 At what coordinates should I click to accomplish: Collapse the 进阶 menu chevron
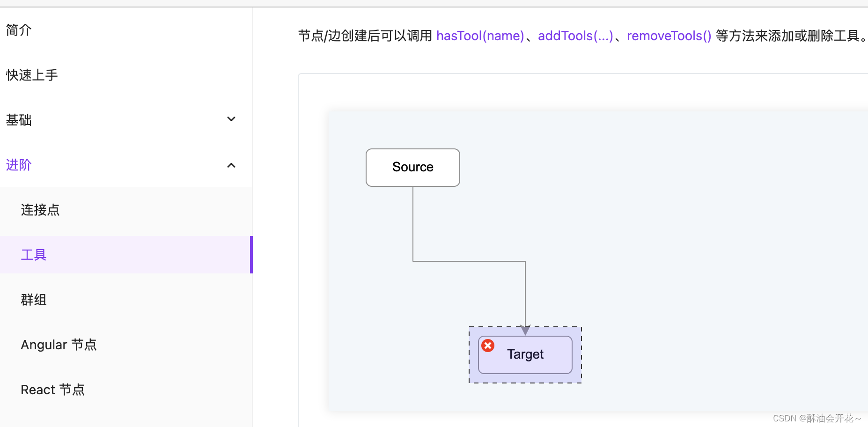pyautogui.click(x=231, y=165)
